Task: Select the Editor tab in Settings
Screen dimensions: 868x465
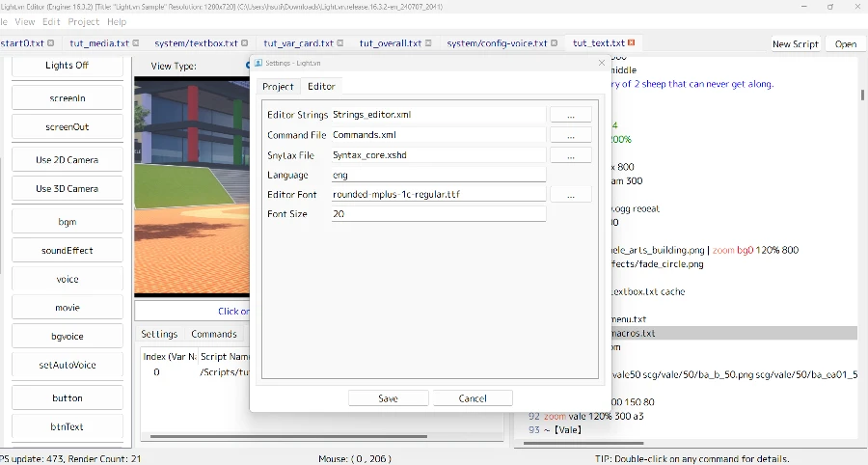Action: [x=321, y=87]
